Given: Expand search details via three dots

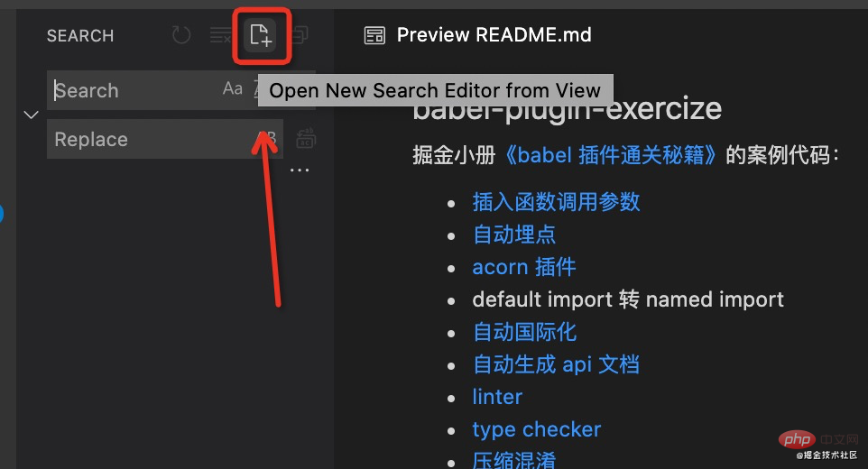Looking at the screenshot, I should (x=300, y=170).
